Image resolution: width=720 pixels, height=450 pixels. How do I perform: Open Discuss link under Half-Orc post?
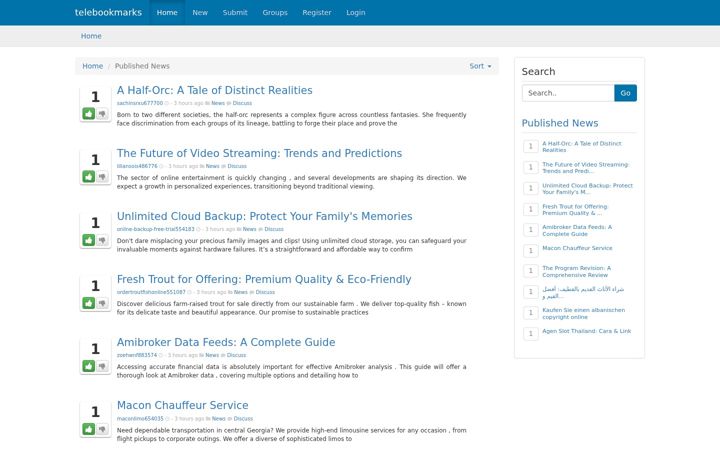242,103
